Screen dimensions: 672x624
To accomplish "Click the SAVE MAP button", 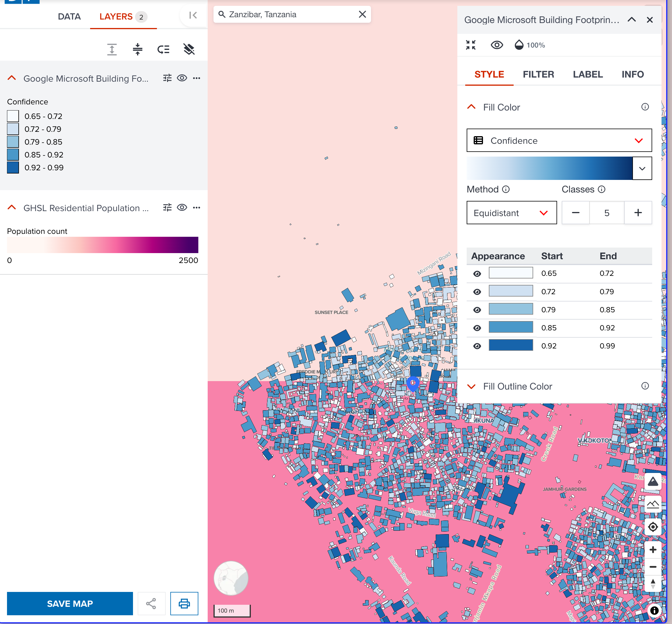I will pyautogui.click(x=70, y=603).
